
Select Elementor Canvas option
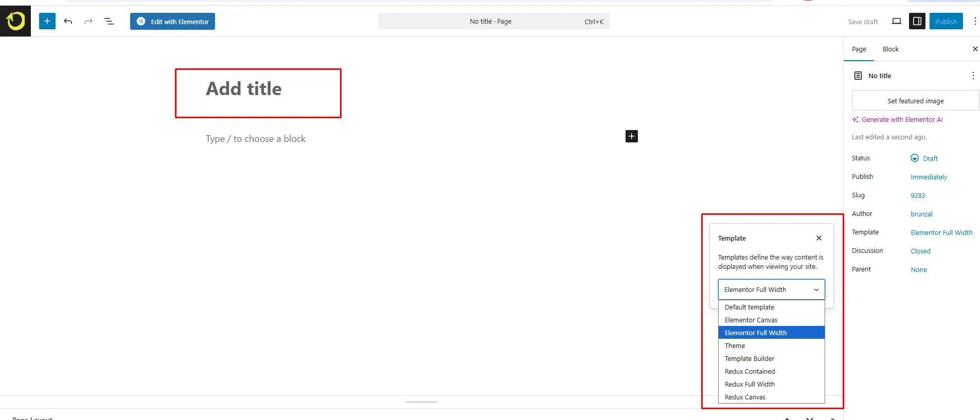[x=772, y=320]
